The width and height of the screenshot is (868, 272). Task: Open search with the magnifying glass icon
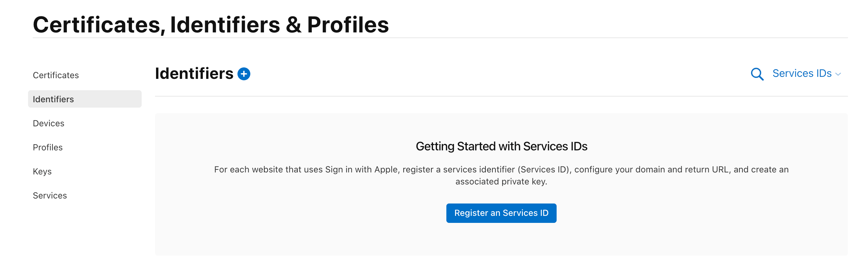click(757, 74)
